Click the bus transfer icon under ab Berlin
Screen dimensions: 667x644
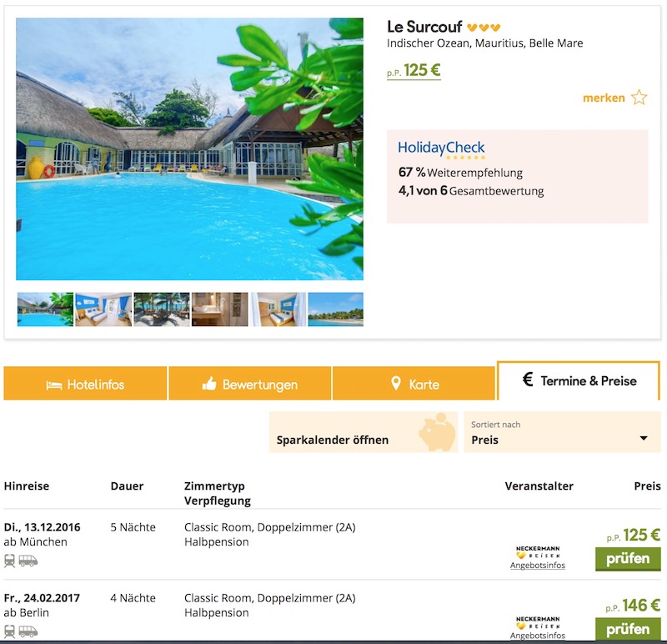point(28,631)
